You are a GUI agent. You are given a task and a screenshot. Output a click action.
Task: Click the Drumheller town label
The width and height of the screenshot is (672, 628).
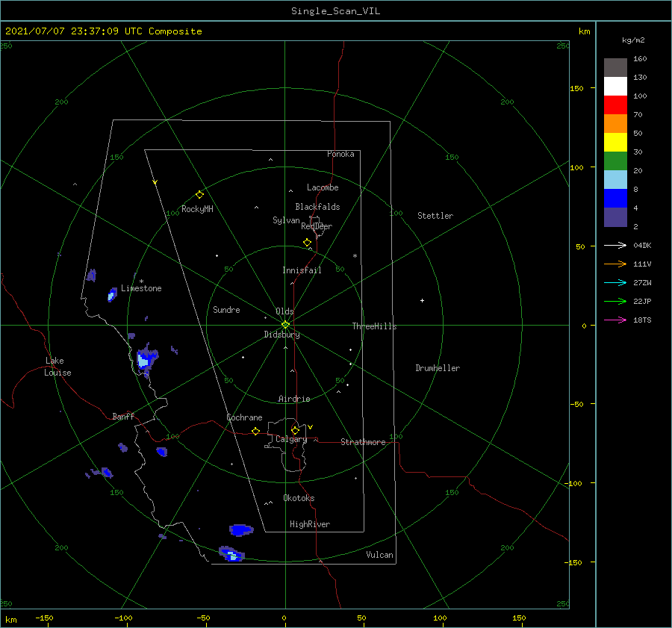tap(438, 368)
